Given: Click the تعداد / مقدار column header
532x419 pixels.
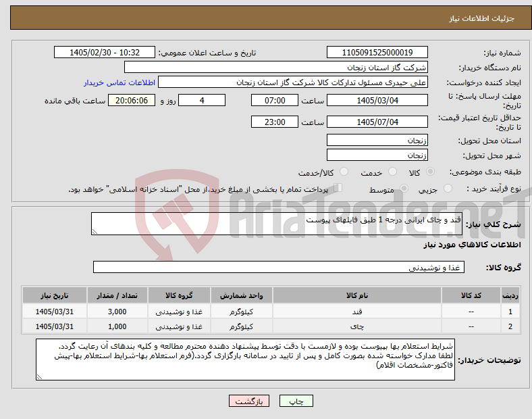Looking at the screenshot, I should [x=117, y=295].
